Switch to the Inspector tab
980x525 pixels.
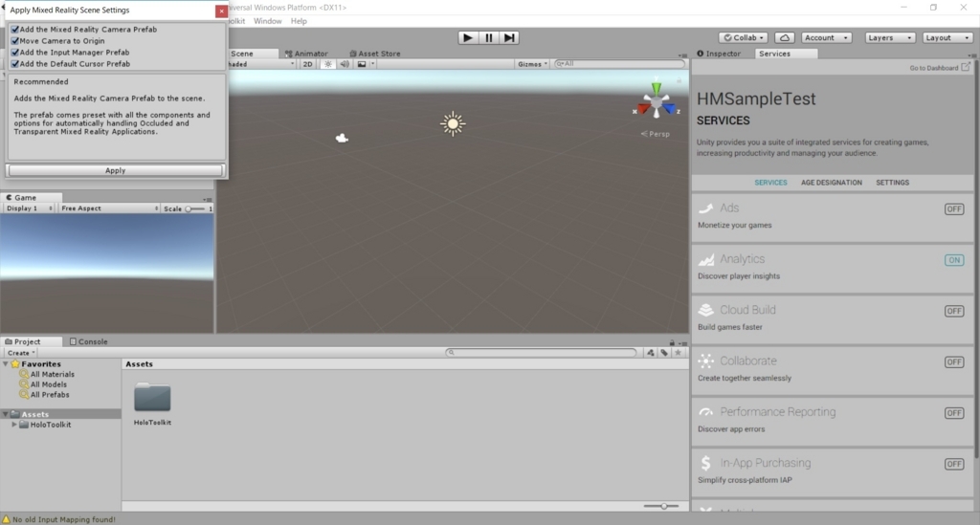(719, 54)
